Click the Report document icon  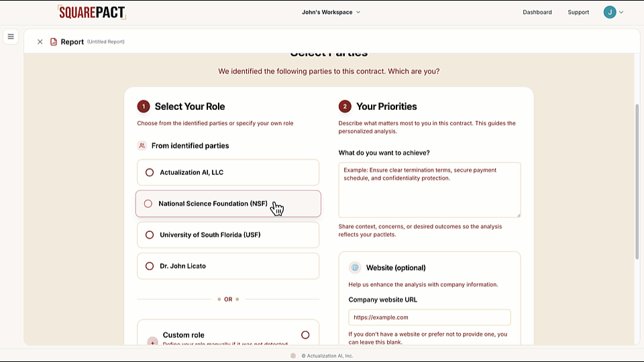coord(54,42)
